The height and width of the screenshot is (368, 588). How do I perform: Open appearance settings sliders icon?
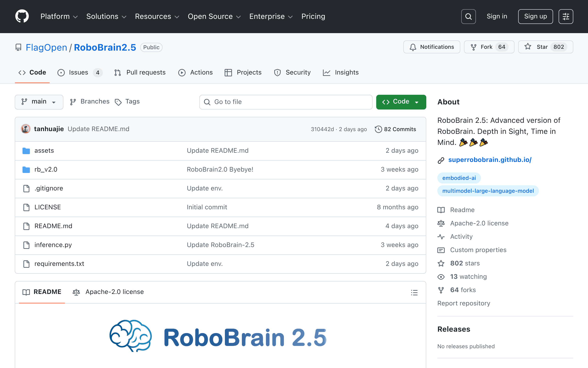click(x=566, y=17)
